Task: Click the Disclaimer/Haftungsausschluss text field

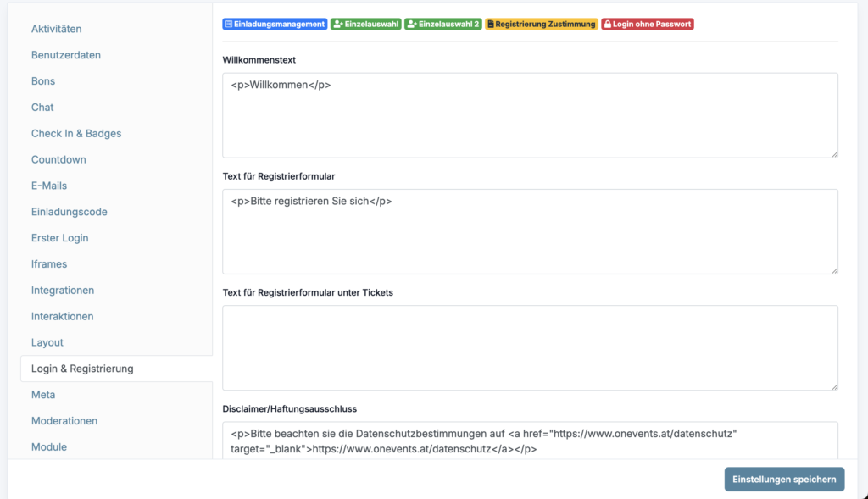Action: pos(530,441)
